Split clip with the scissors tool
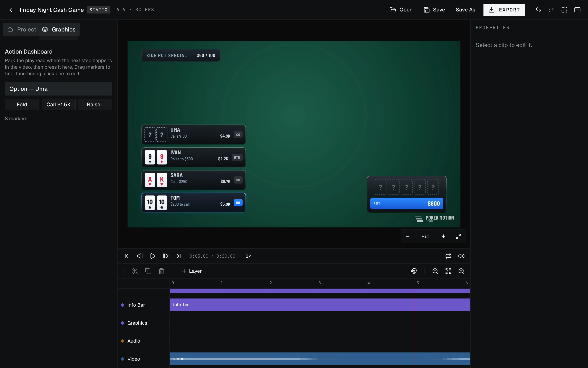Viewport: 588px width, 368px height. click(x=135, y=271)
